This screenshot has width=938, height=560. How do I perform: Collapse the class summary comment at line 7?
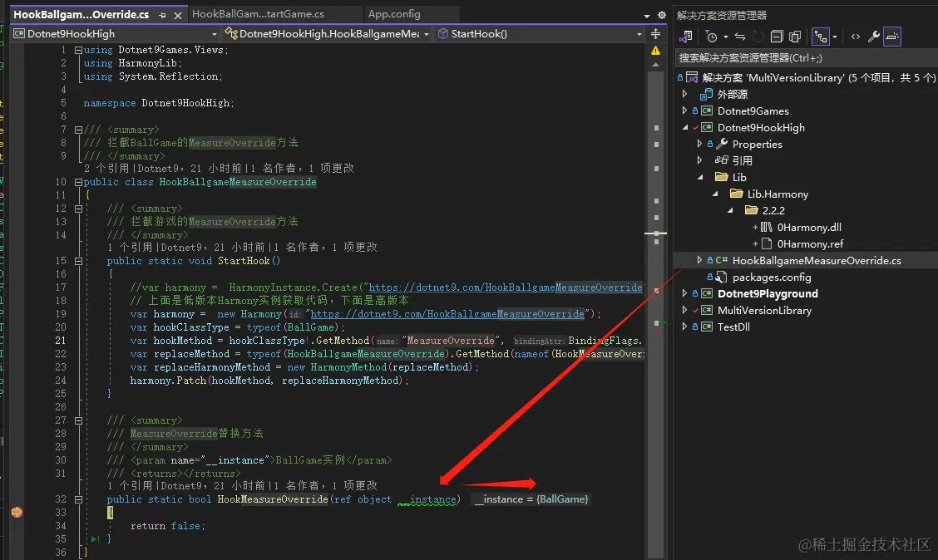point(78,130)
